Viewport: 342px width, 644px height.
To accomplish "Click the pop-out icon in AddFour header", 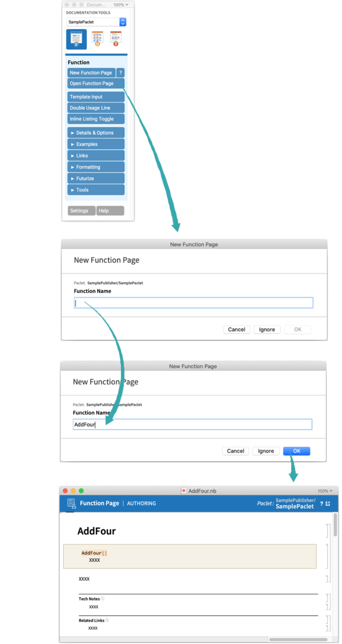I will (x=328, y=504).
